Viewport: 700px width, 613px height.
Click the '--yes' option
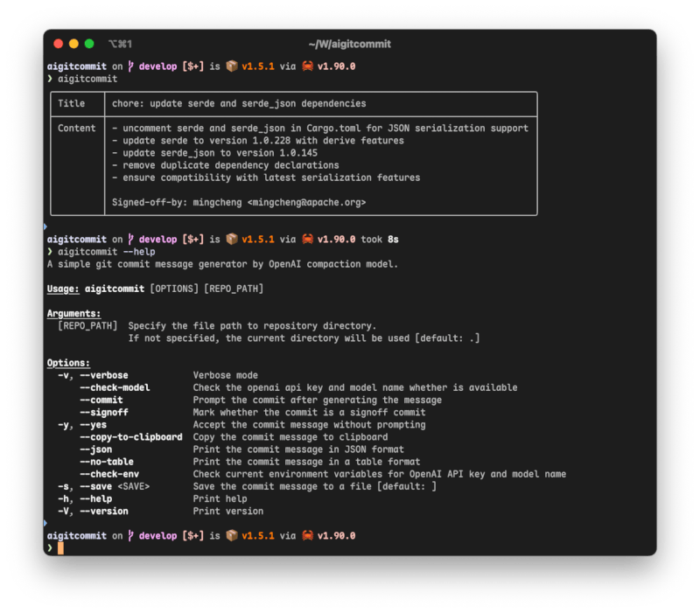click(x=94, y=425)
